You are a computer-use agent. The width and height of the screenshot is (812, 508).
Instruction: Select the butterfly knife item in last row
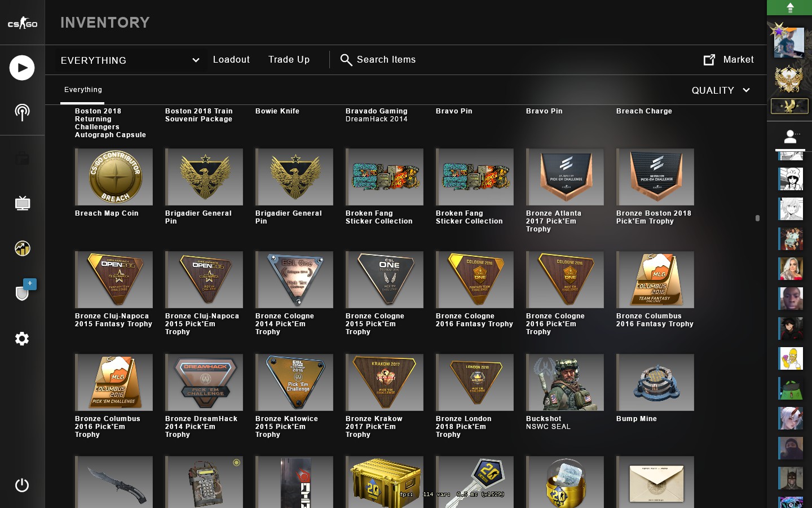coord(113,482)
